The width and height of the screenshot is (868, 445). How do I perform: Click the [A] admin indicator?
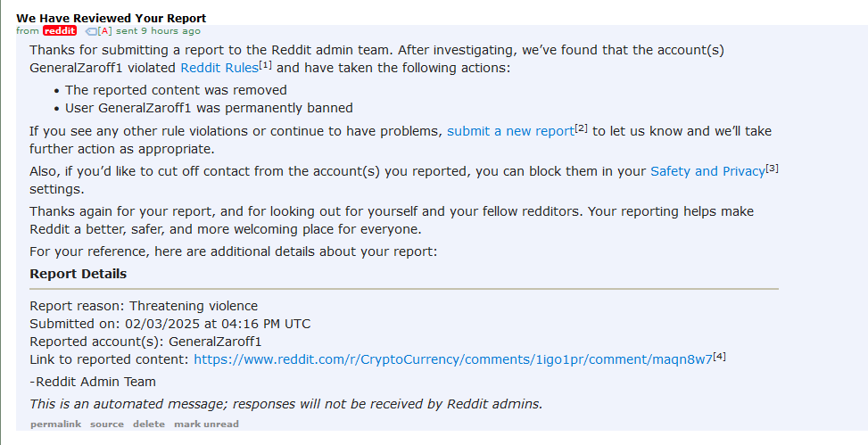point(105,31)
